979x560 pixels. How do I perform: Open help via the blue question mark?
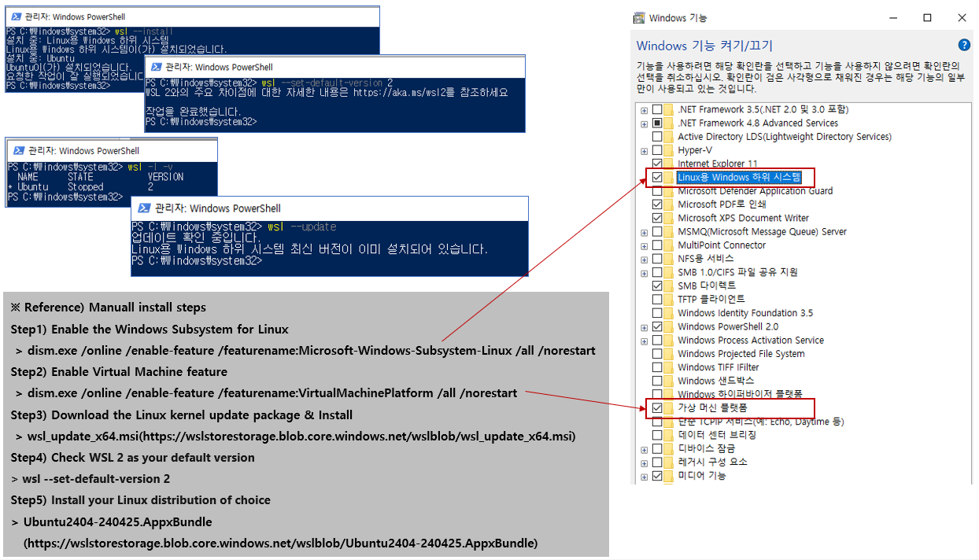[x=964, y=46]
